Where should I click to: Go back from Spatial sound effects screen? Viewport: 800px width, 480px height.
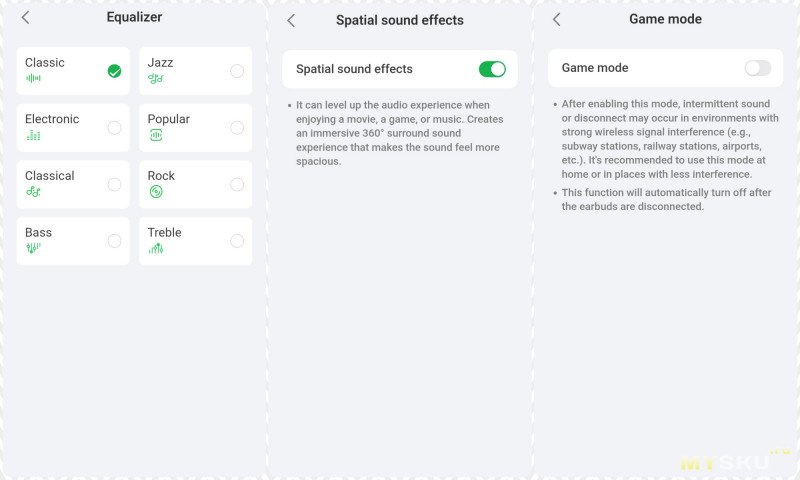tap(291, 20)
